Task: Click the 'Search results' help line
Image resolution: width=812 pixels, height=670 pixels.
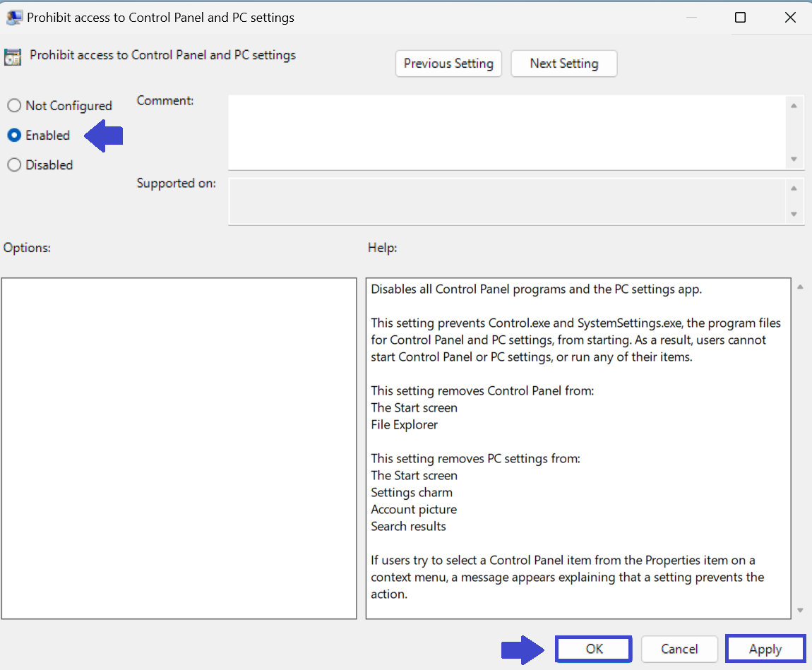Action: (x=409, y=527)
